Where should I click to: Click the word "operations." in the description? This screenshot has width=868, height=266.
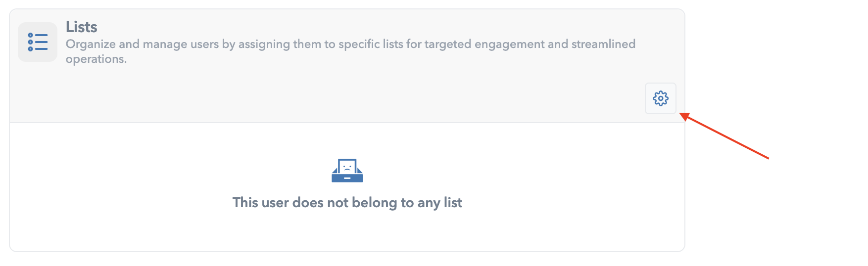(x=96, y=59)
